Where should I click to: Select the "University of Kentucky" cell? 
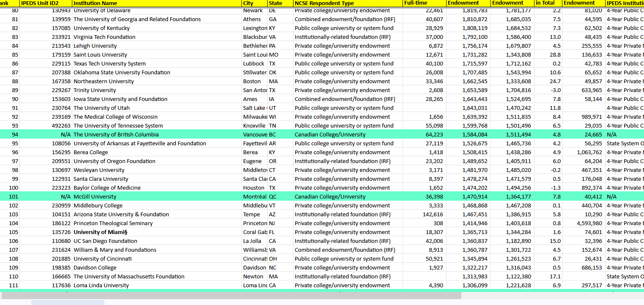coord(157,28)
